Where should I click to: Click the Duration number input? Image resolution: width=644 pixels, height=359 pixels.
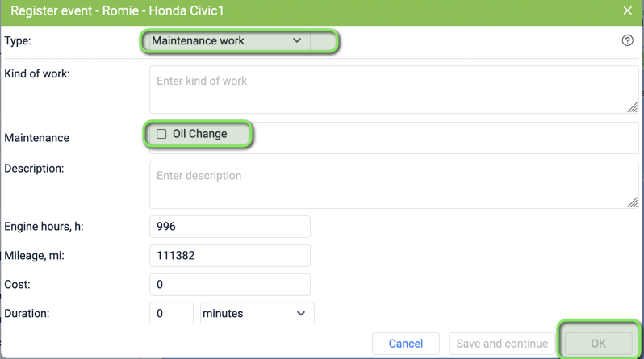[x=171, y=313]
